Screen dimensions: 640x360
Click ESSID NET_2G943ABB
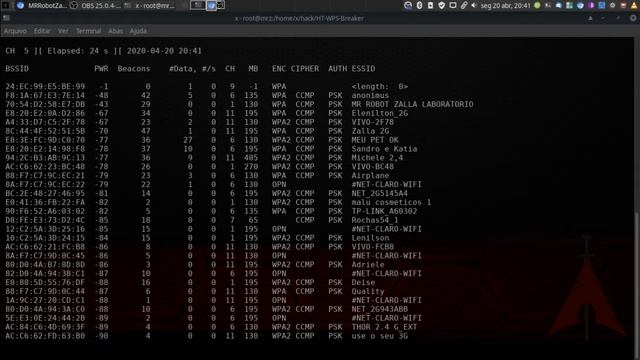tap(380, 309)
